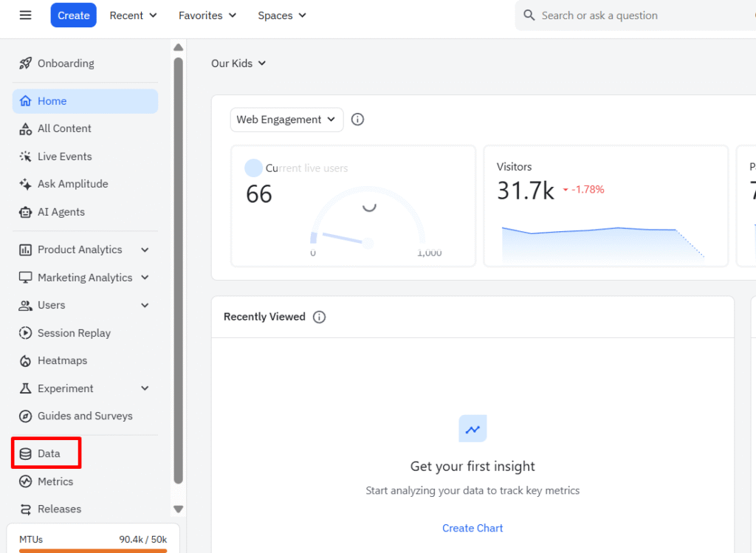
Task: Open Guides and Surveys compass icon
Action: (x=25, y=416)
